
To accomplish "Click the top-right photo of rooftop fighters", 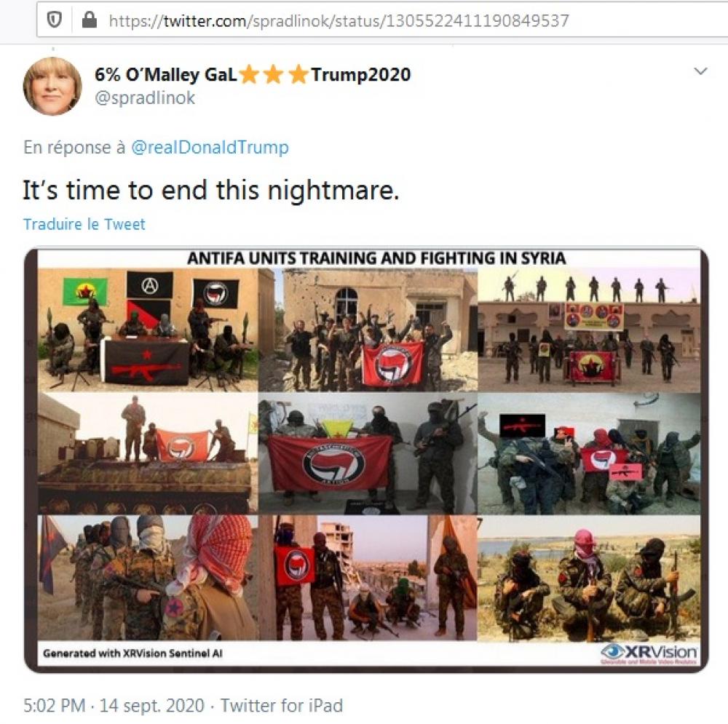I will click(x=589, y=330).
